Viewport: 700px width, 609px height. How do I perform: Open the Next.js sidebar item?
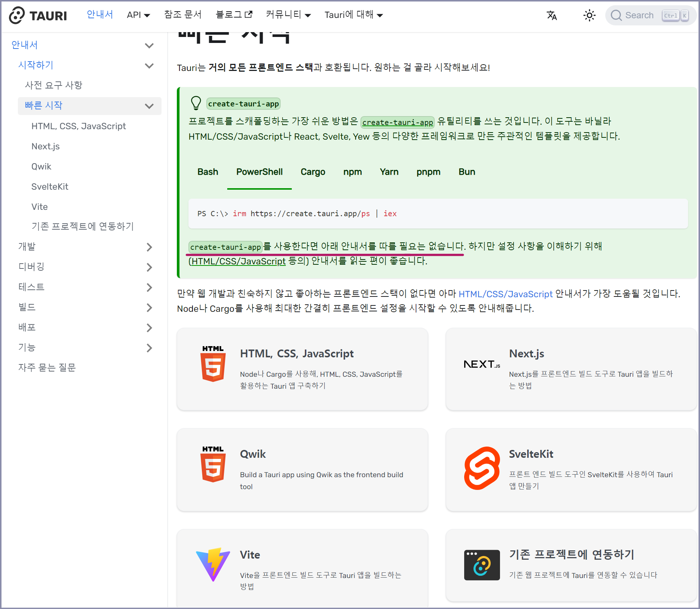(x=46, y=146)
